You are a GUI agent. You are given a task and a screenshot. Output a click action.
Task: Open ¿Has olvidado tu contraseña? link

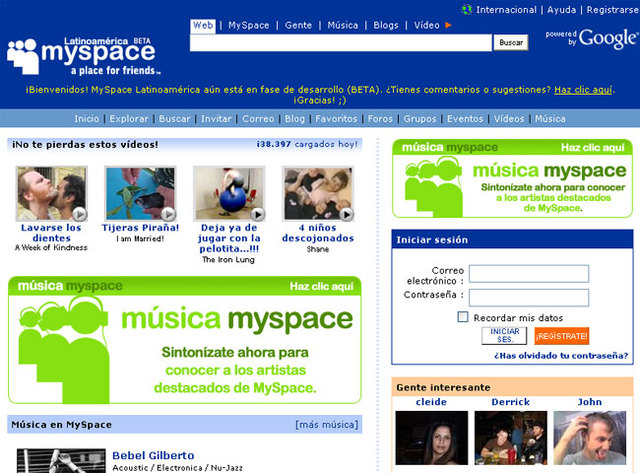coord(561,356)
